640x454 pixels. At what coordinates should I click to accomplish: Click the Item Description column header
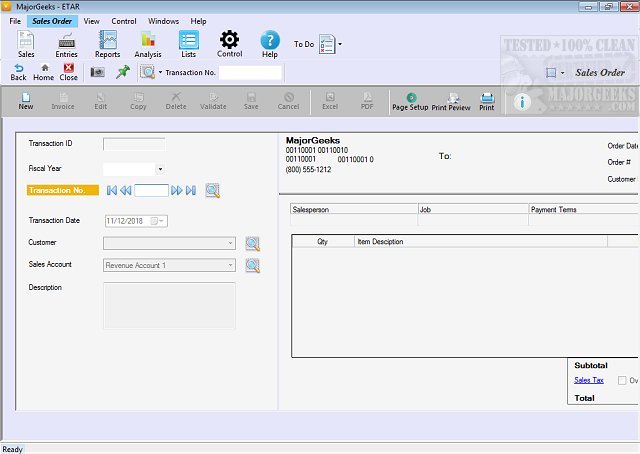point(481,242)
